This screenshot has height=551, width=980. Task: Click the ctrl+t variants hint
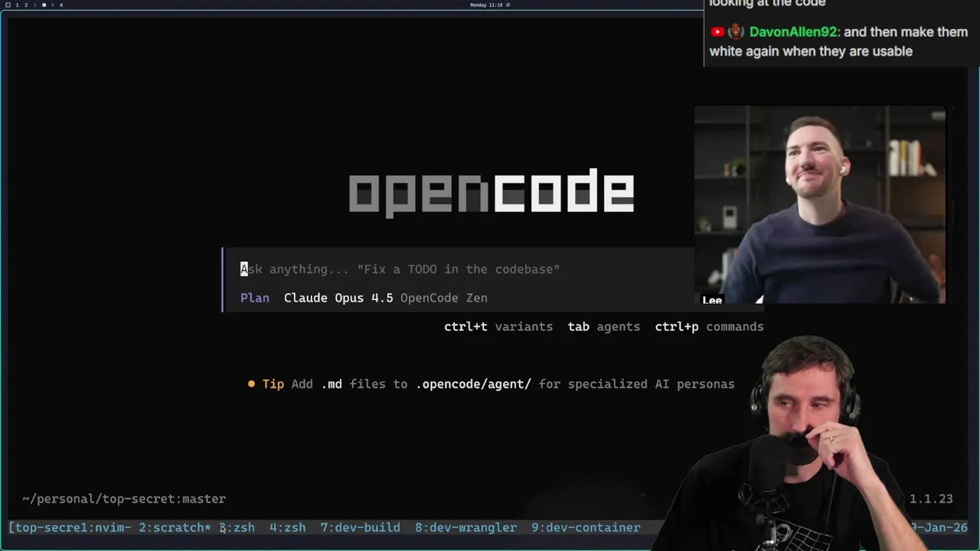(x=498, y=327)
